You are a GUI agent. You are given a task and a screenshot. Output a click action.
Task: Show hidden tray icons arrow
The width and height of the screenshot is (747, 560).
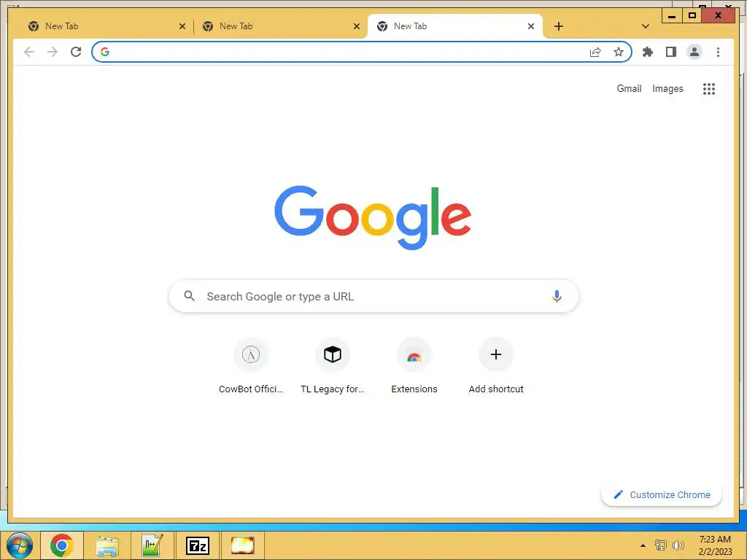click(643, 545)
